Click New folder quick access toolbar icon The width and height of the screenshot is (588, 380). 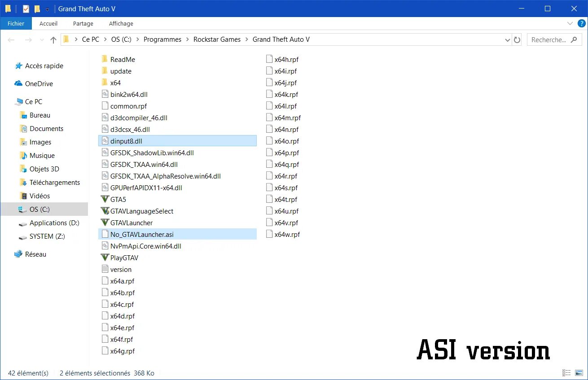point(37,9)
